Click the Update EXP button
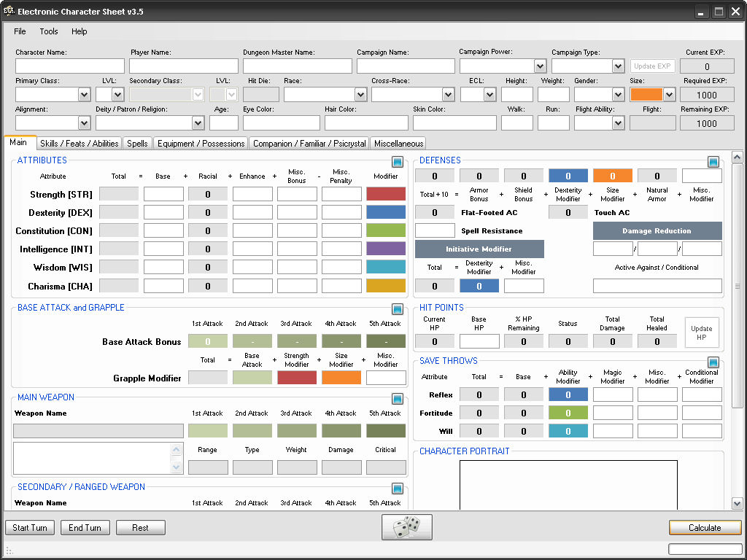 coord(652,66)
